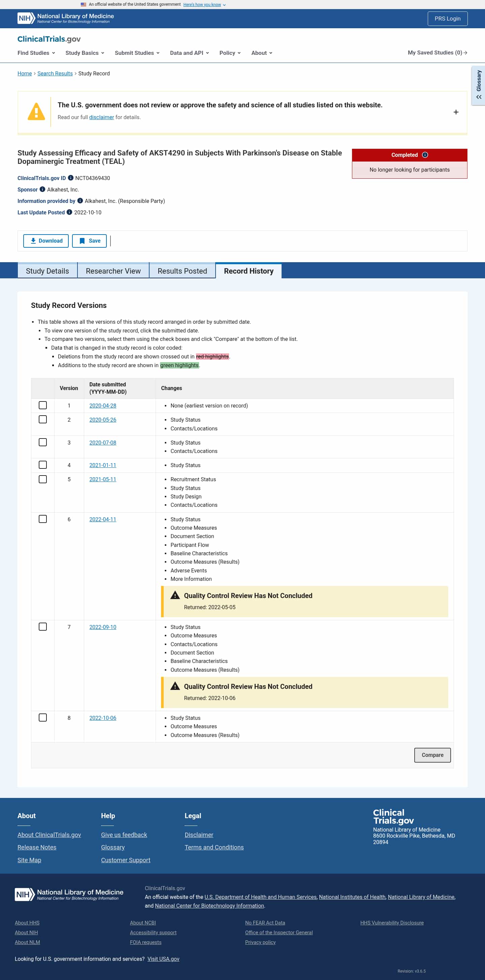Open the 2022-10-06 version link

pyautogui.click(x=103, y=718)
